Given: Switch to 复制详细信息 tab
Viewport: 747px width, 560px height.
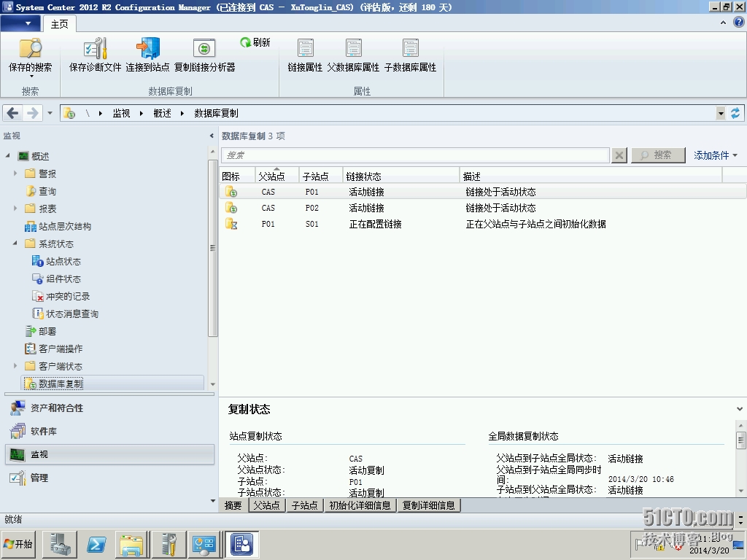Looking at the screenshot, I should tap(429, 506).
